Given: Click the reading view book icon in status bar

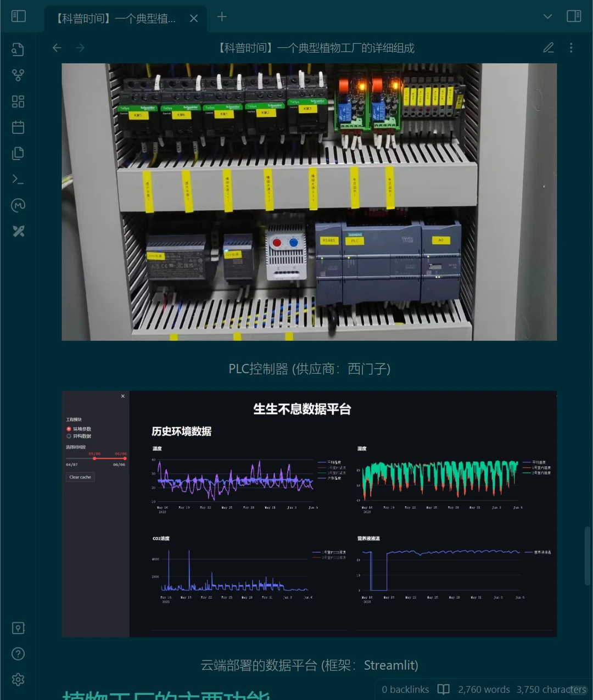Looking at the screenshot, I should tap(444, 689).
